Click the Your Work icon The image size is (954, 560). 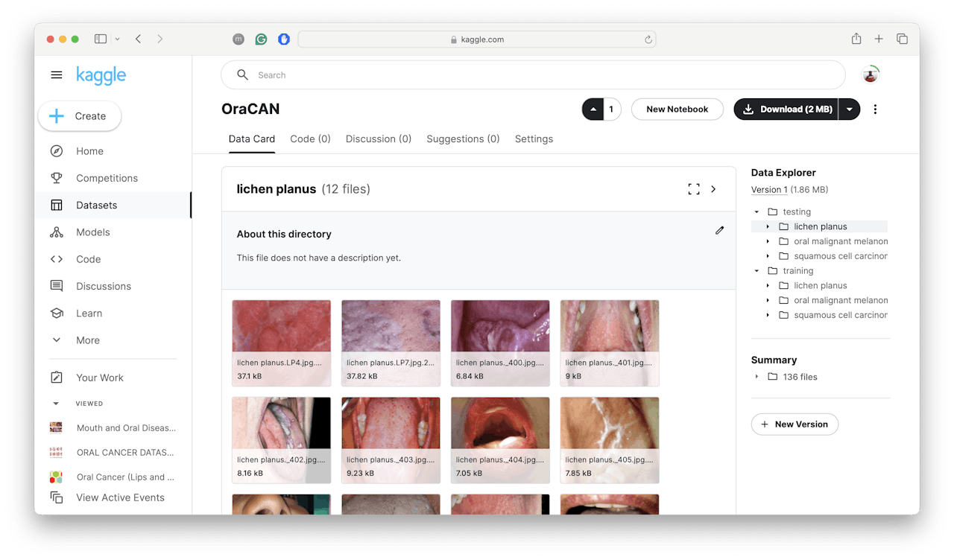pos(57,378)
